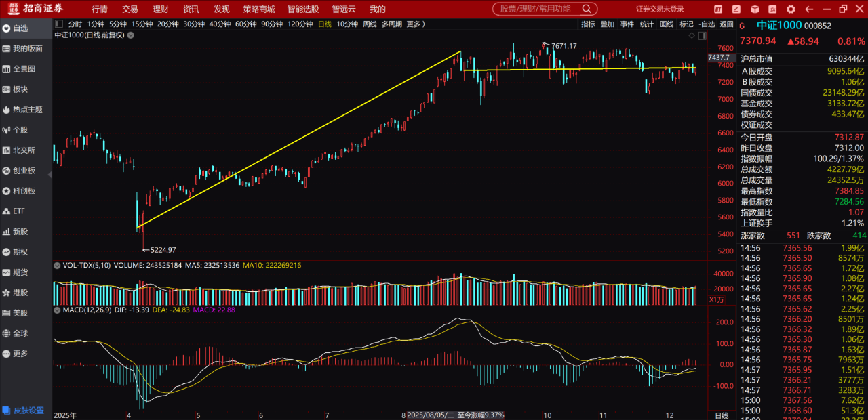The height and width of the screenshot is (420, 868).
Task: Open the 行情 menu
Action: pyautogui.click(x=99, y=9)
